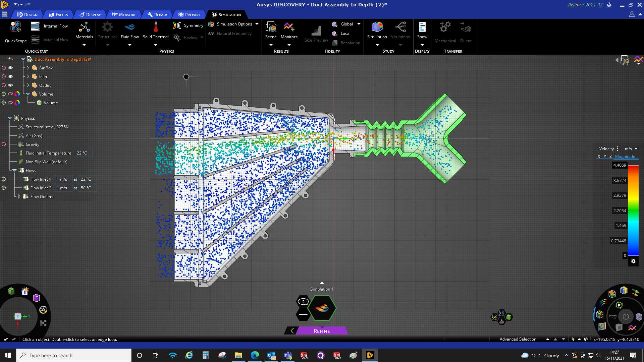The width and height of the screenshot is (644, 362).
Task: Switch to the Repair tab
Action: [157, 14]
